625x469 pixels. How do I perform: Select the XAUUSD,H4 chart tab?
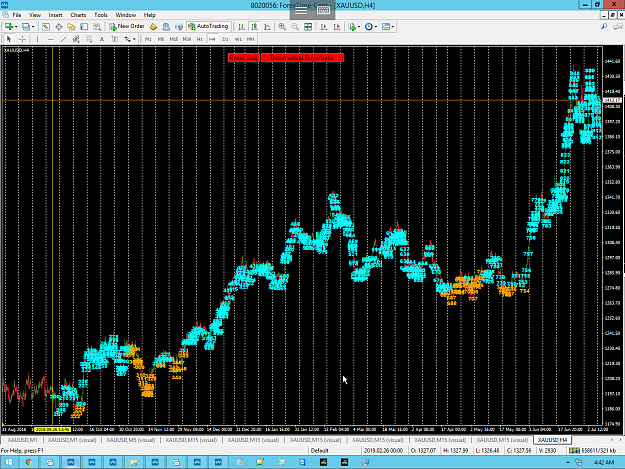[x=552, y=440]
